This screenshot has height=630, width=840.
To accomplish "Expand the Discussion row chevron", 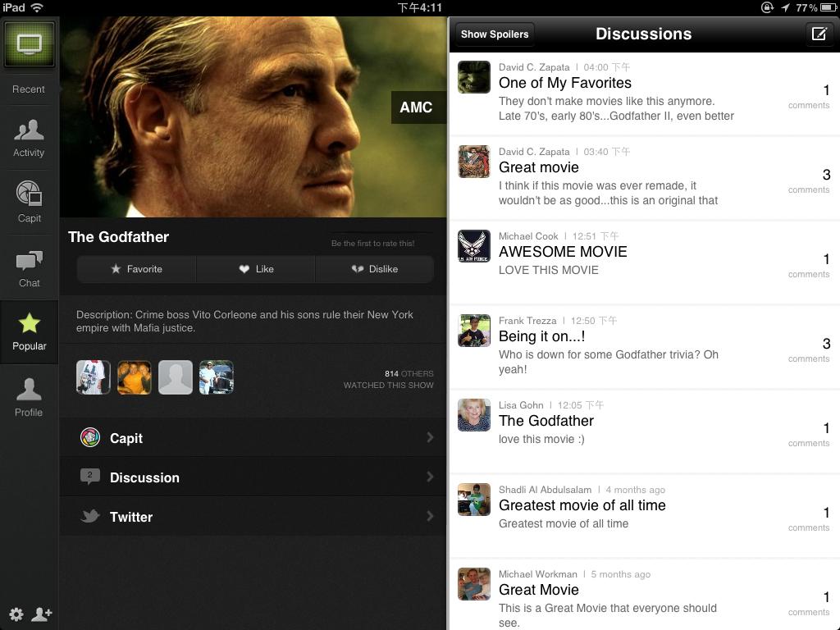I will [x=430, y=477].
